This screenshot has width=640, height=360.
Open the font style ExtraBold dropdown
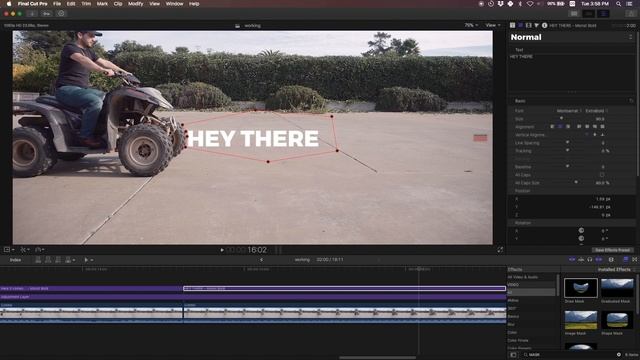point(596,111)
